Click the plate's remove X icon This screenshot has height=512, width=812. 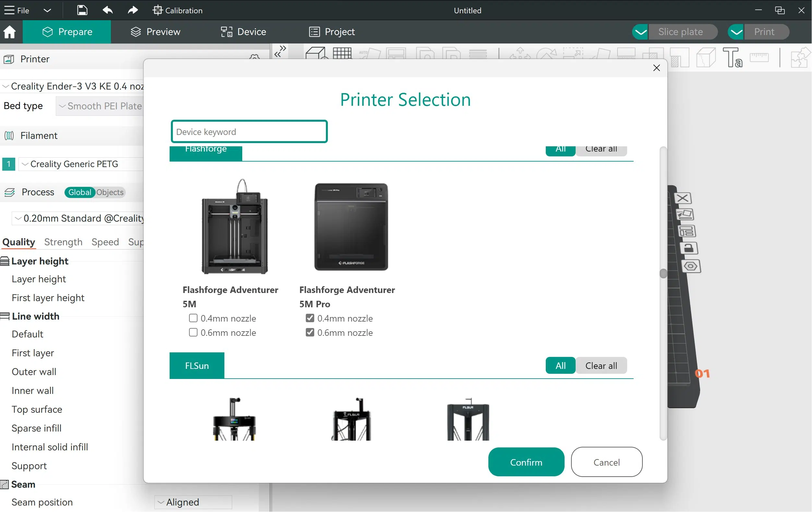click(x=683, y=198)
